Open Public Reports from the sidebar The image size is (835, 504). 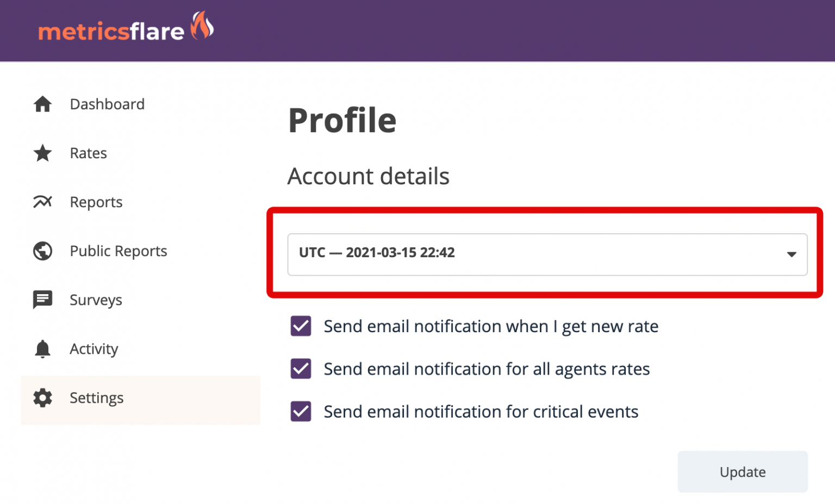118,251
